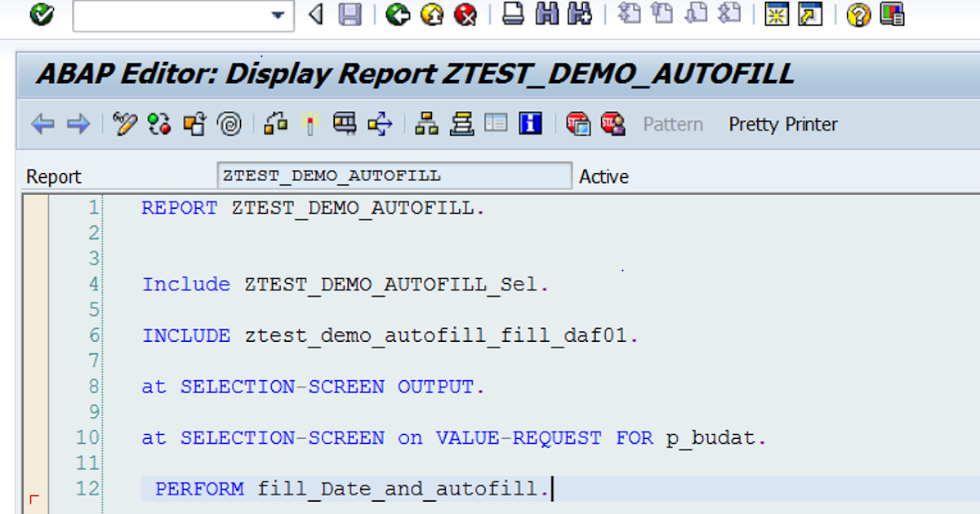
Task: Save the report using the Save icon
Action: pos(350,15)
